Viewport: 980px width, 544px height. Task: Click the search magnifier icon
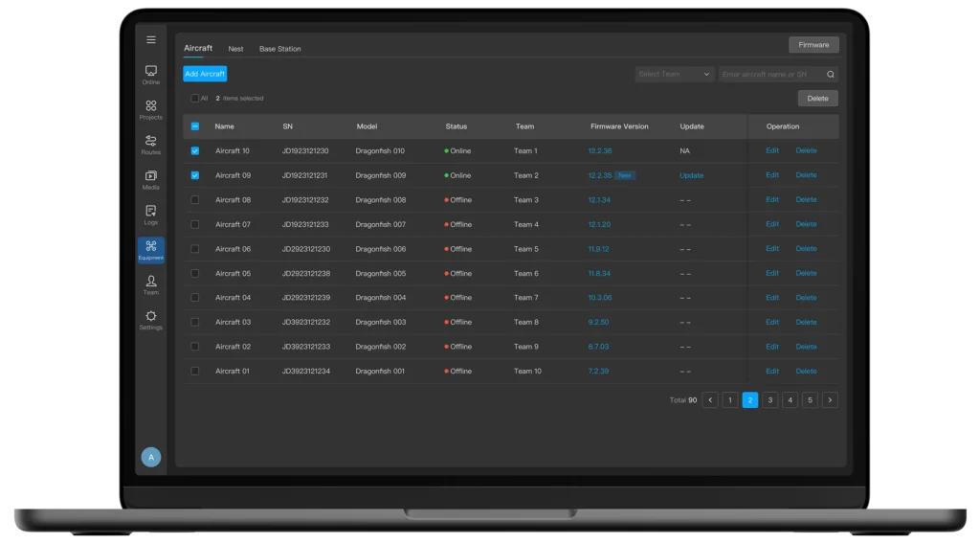[x=830, y=75]
